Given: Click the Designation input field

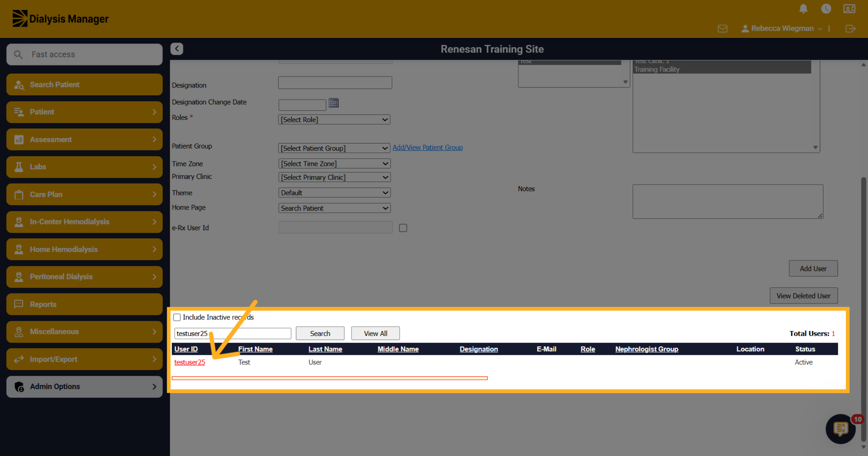Looking at the screenshot, I should pyautogui.click(x=335, y=83).
